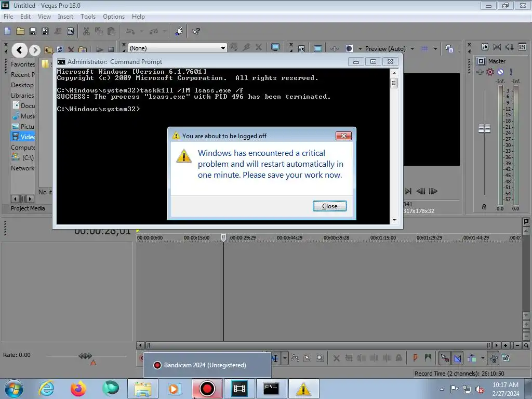The image size is (532, 399).
Task: Click the Paste clipboard toolbar icon
Action: [111, 32]
